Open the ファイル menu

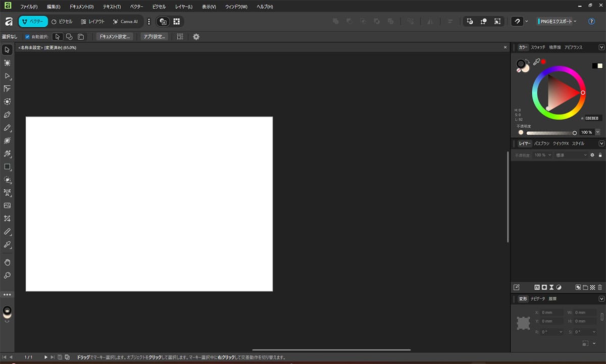[x=28, y=7]
